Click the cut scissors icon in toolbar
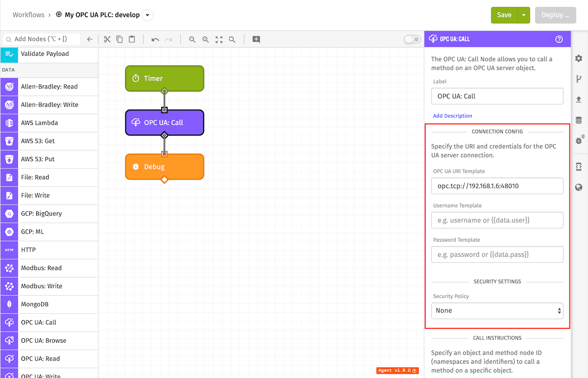This screenshot has height=378, width=588. click(x=107, y=39)
